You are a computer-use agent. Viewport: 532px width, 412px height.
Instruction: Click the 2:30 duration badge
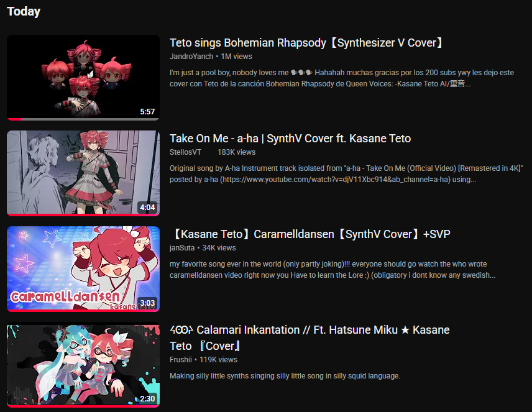[147, 399]
